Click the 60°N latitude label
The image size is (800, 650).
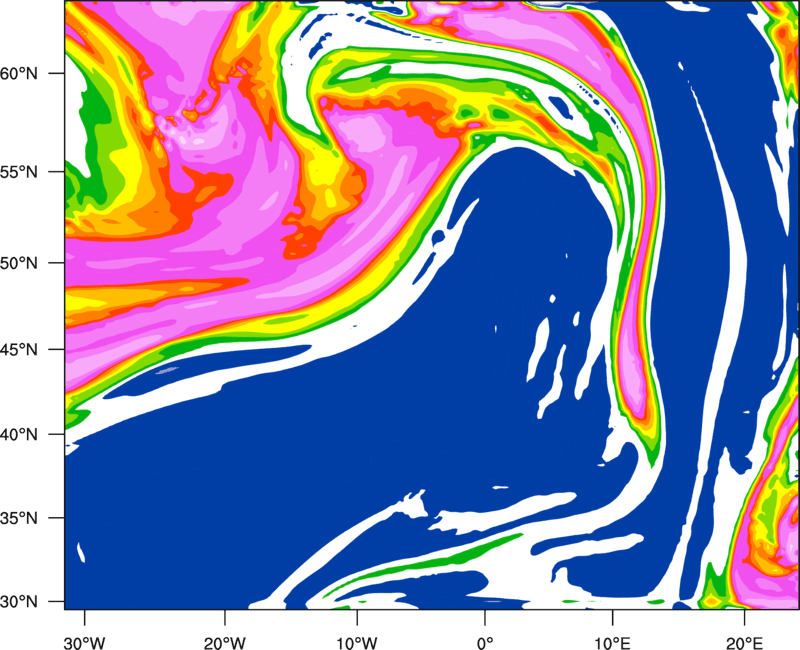click(x=19, y=73)
